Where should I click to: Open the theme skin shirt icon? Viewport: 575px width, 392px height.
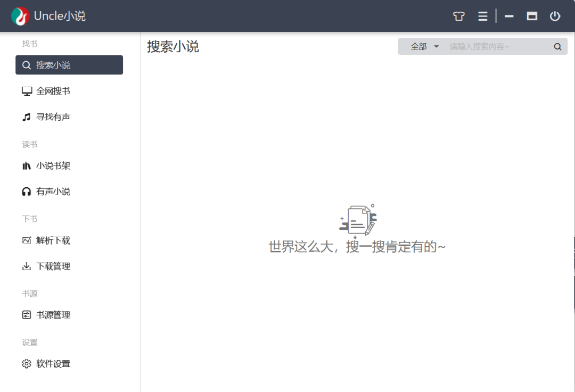458,16
